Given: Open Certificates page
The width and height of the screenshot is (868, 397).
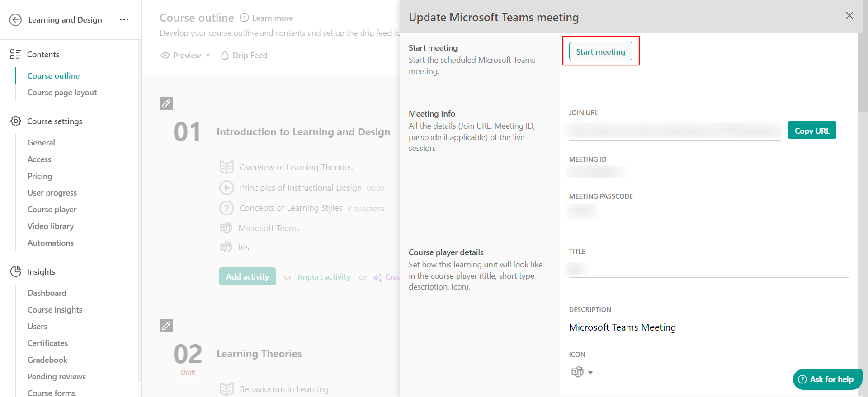Looking at the screenshot, I should (47, 343).
